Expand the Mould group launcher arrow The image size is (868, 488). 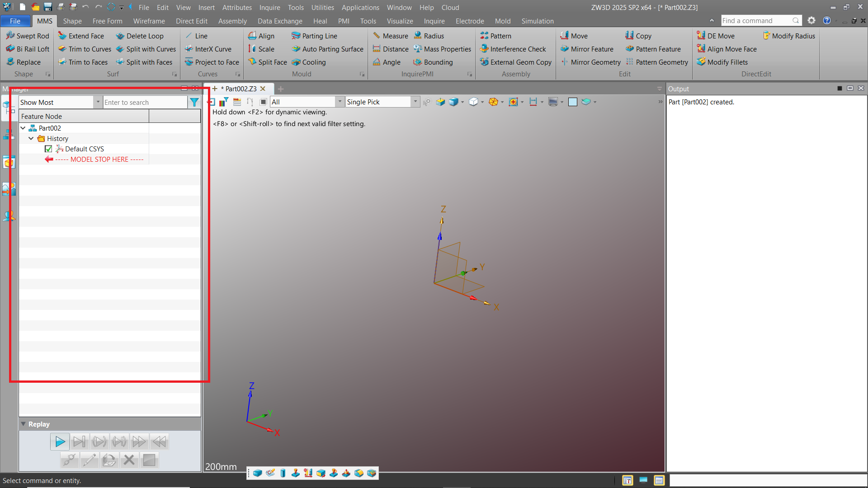click(x=362, y=74)
